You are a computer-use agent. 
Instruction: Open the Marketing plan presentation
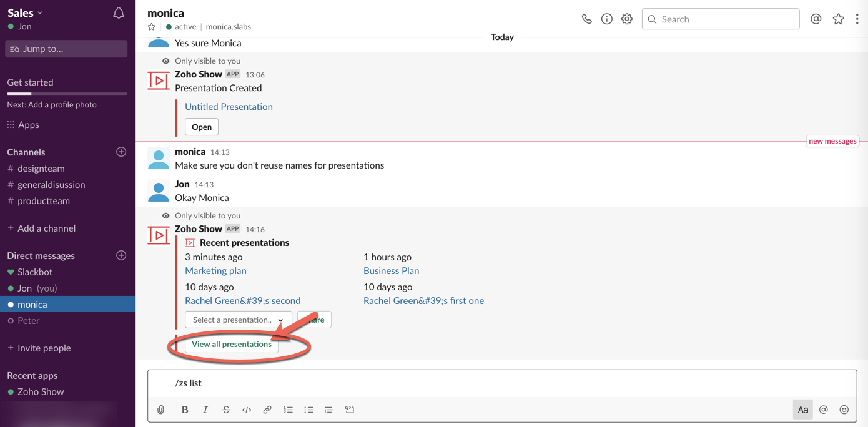[215, 271]
